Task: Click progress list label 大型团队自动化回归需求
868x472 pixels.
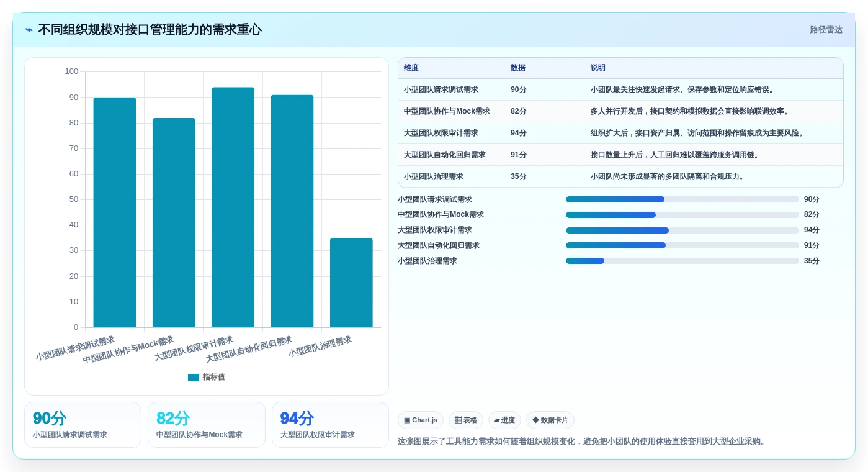Action: [439, 245]
